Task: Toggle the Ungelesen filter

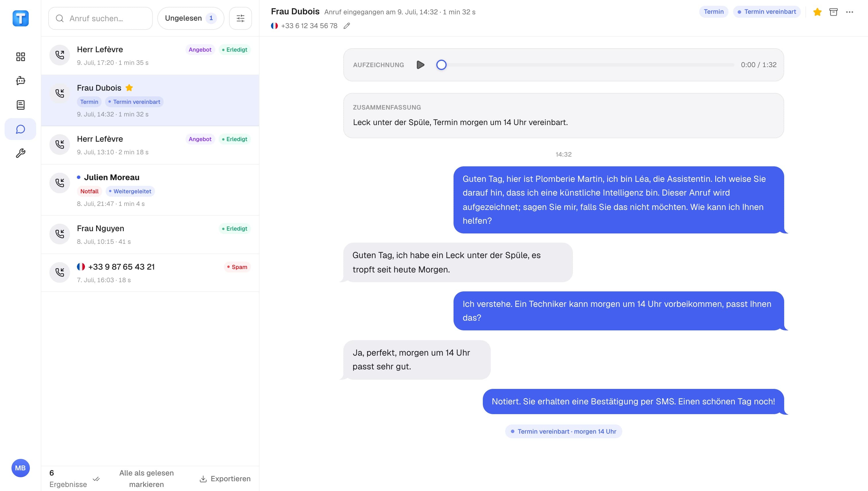Action: (x=191, y=18)
